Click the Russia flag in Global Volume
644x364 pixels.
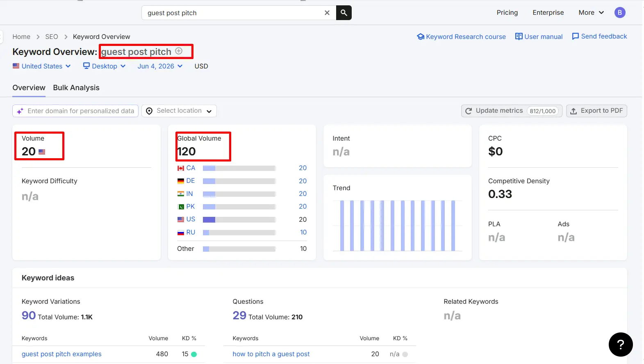click(x=181, y=232)
